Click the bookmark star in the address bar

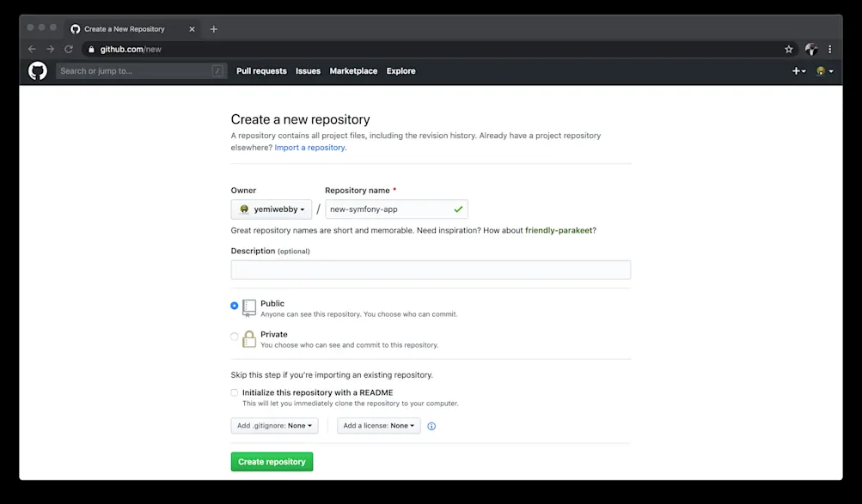pos(788,49)
